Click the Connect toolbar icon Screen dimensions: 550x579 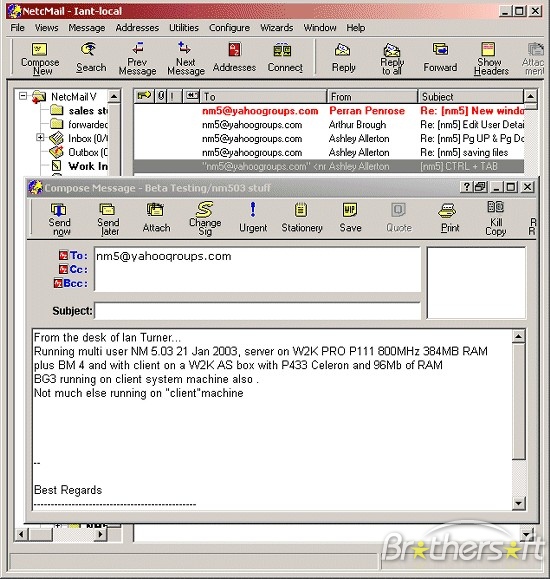[285, 58]
